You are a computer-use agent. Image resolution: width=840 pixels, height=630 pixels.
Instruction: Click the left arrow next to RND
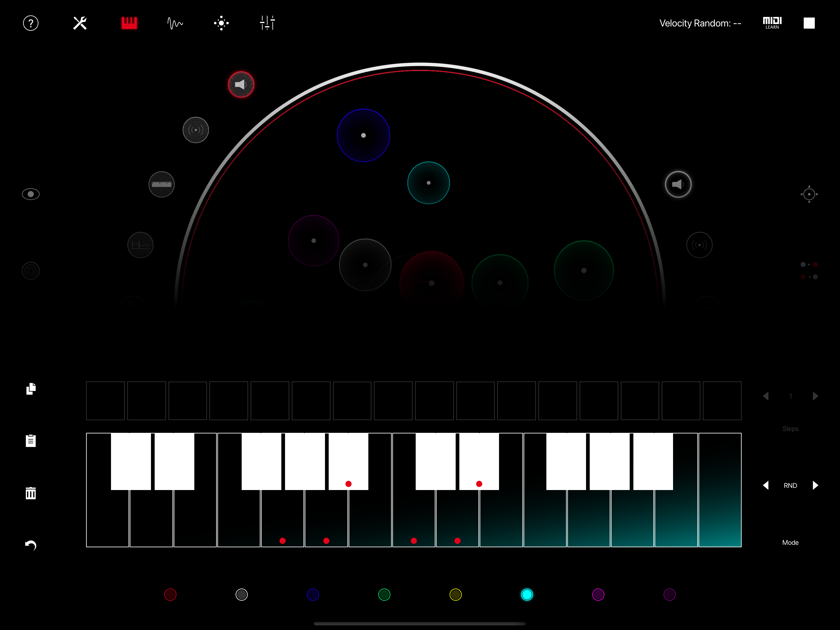pyautogui.click(x=766, y=485)
